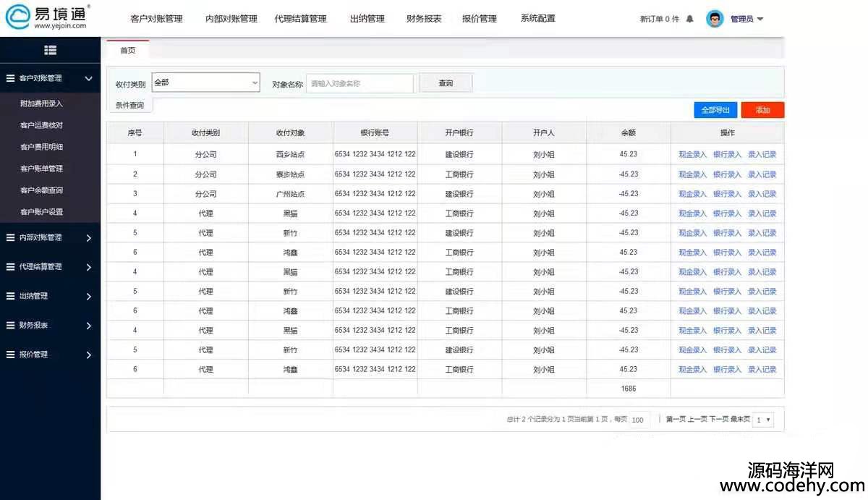
Task: Click the administrator avatar picture
Action: 715,19
